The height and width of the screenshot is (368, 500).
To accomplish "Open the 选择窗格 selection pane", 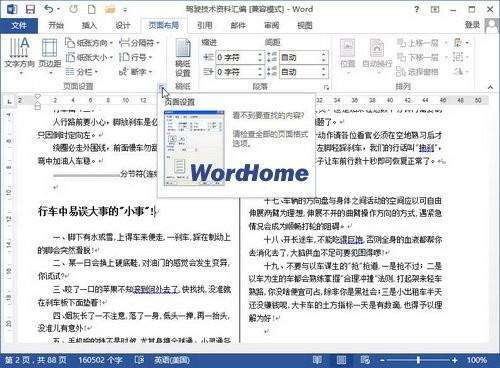I will 418,71.
